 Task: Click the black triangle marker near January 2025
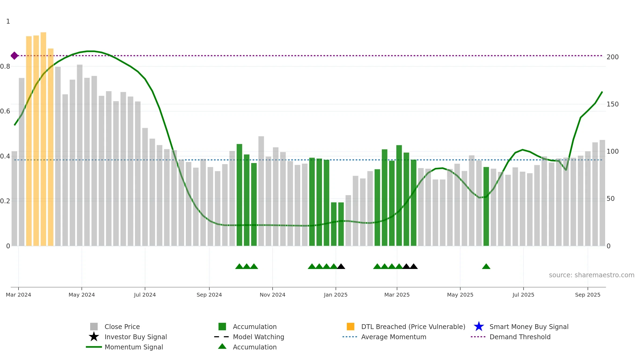click(x=341, y=266)
